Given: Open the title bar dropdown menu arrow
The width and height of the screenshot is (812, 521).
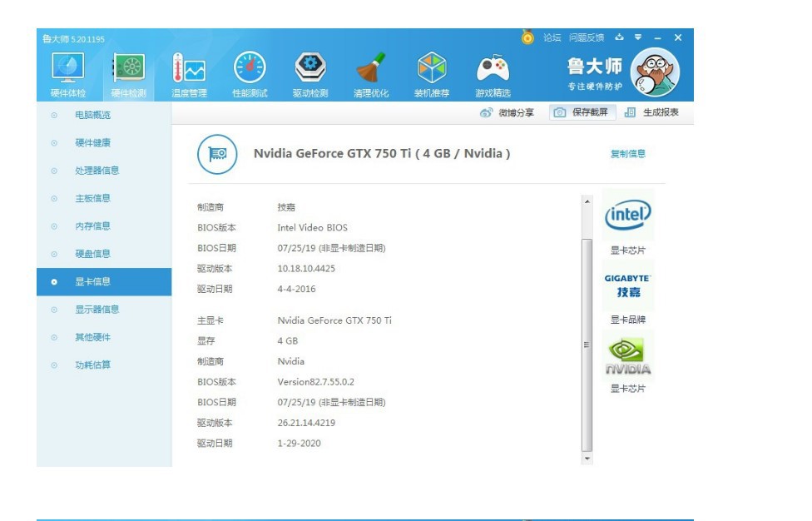Looking at the screenshot, I should tap(638, 37).
